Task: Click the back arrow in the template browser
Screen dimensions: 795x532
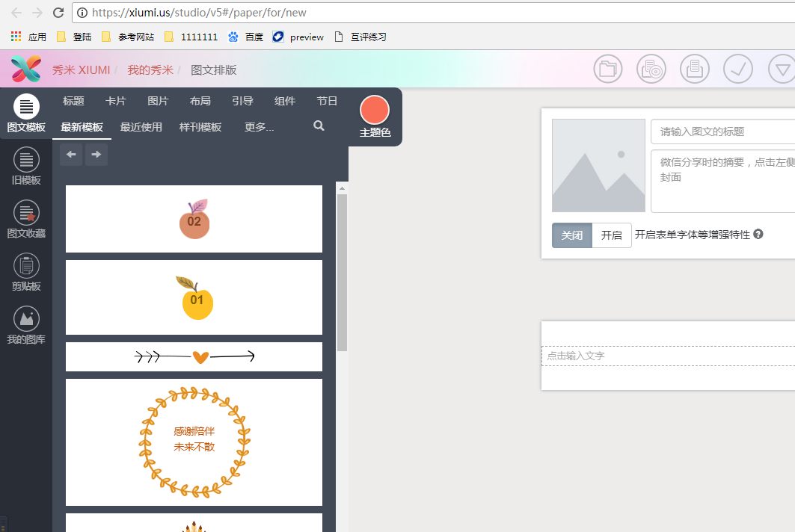Action: [71, 155]
